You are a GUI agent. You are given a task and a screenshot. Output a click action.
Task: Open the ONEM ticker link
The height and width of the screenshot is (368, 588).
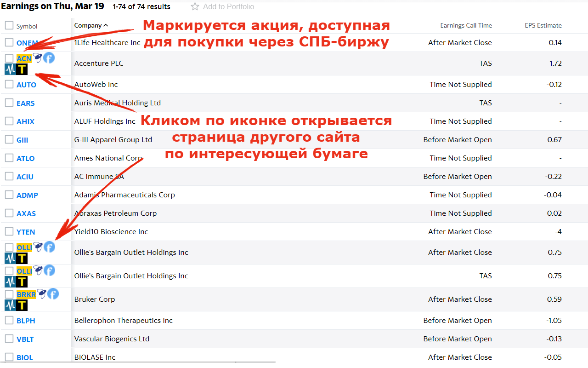tap(27, 43)
